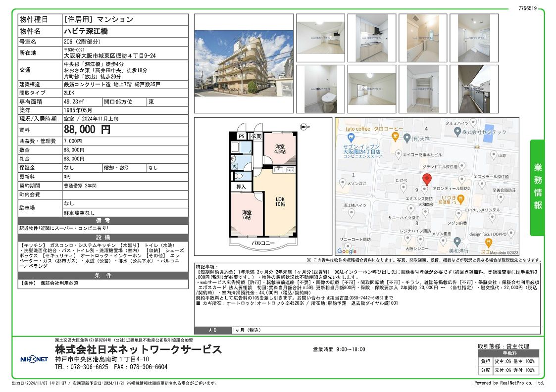
Task: Click the property name ハビテ深江橋
Action: pos(86,31)
